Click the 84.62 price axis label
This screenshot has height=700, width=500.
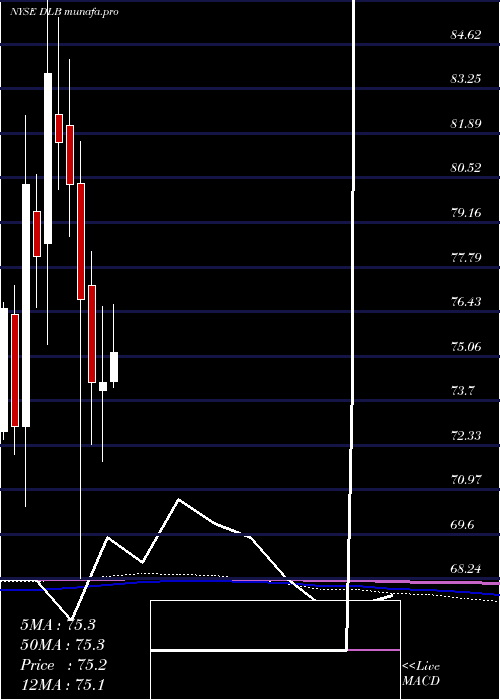click(466, 34)
